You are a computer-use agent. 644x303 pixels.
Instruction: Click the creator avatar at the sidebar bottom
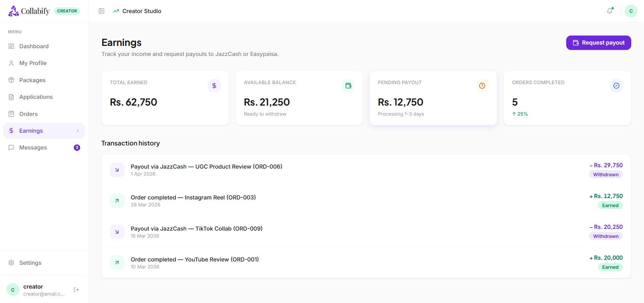[13, 290]
